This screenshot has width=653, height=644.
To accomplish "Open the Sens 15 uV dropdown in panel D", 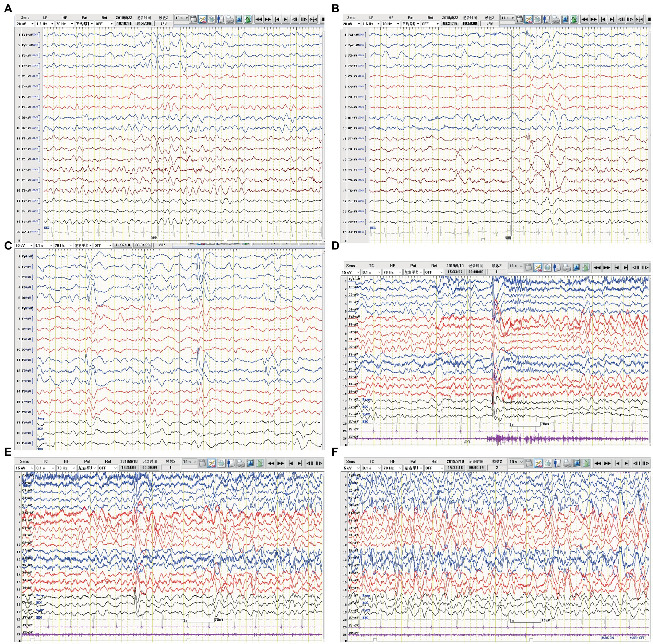I will 350,272.
